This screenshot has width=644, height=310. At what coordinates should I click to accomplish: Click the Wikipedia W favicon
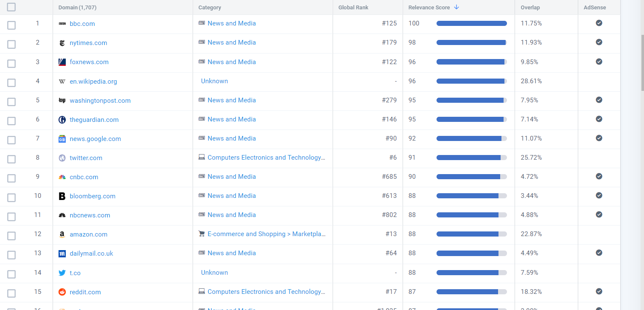(x=62, y=82)
